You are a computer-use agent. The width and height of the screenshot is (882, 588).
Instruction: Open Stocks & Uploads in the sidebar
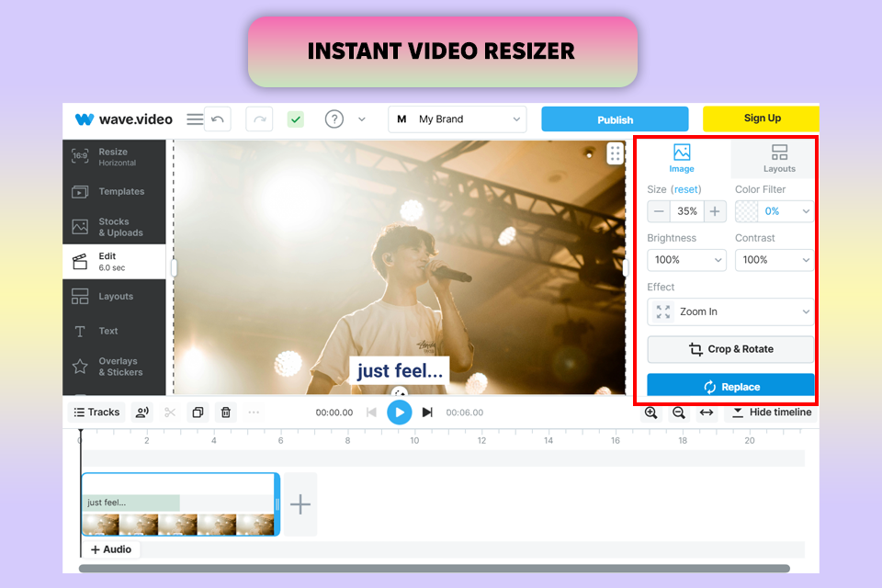pos(114,227)
